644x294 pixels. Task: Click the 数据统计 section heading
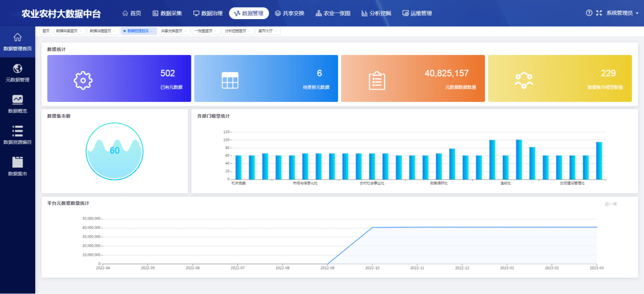coord(56,49)
